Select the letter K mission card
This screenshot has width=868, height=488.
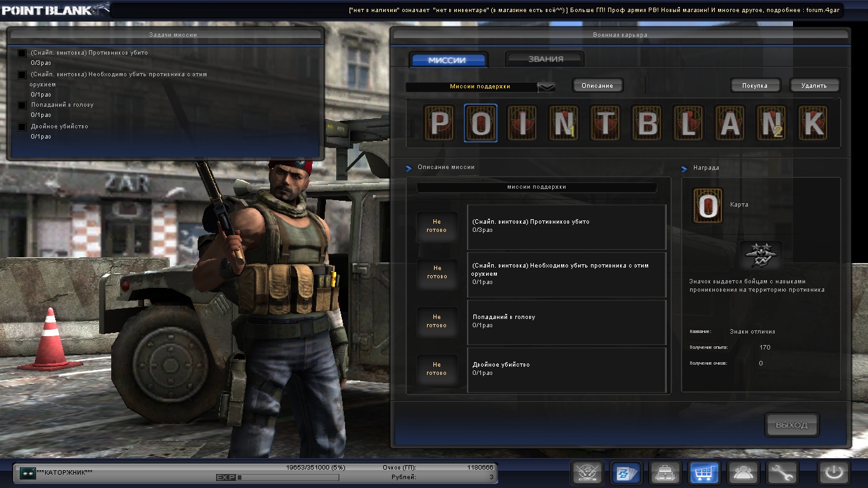click(813, 123)
